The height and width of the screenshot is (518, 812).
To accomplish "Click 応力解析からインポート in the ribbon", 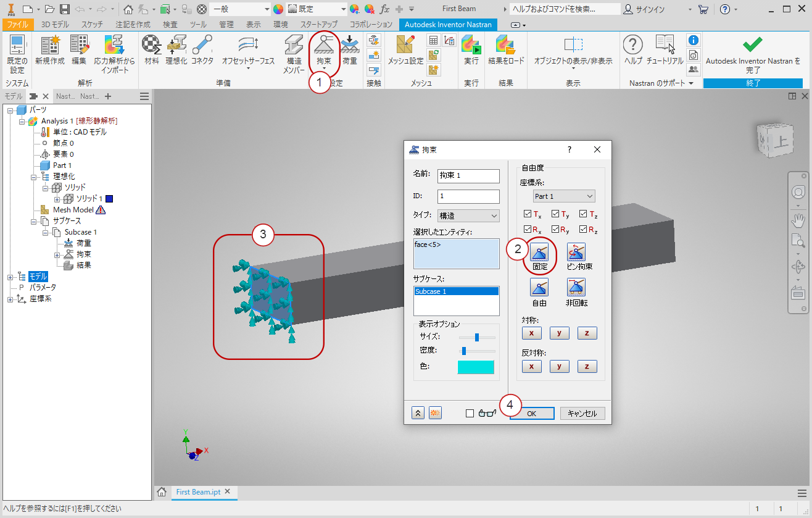I will tap(114, 54).
